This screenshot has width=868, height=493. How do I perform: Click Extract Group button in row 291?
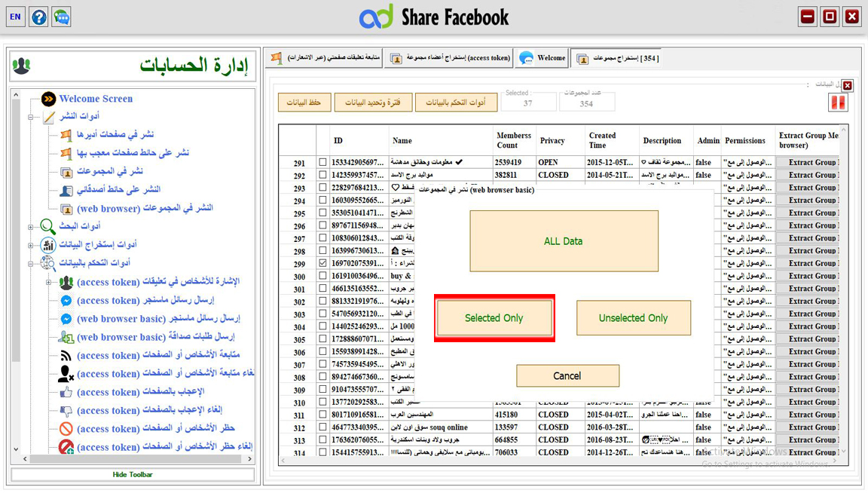pos(808,162)
